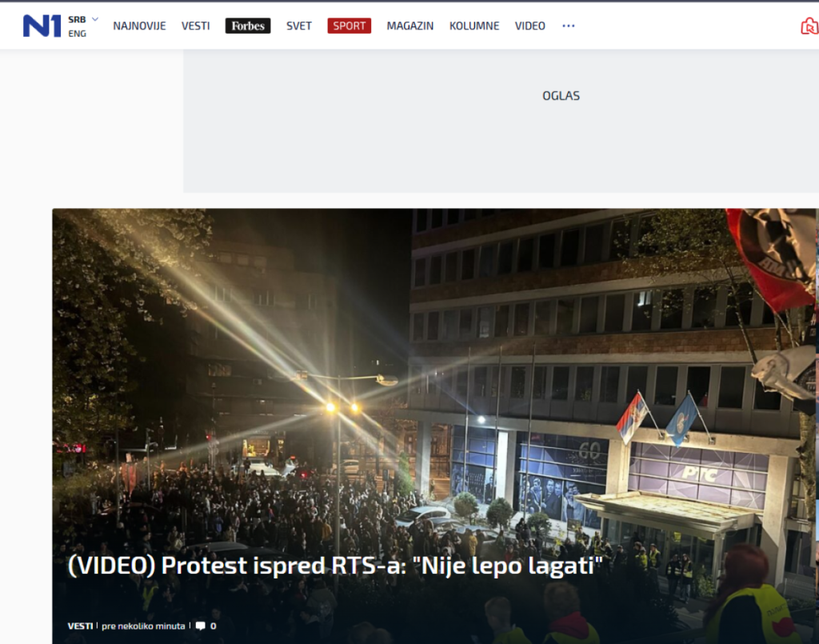The height and width of the screenshot is (644, 819).
Task: Click the comment count 0
Action: click(213, 626)
